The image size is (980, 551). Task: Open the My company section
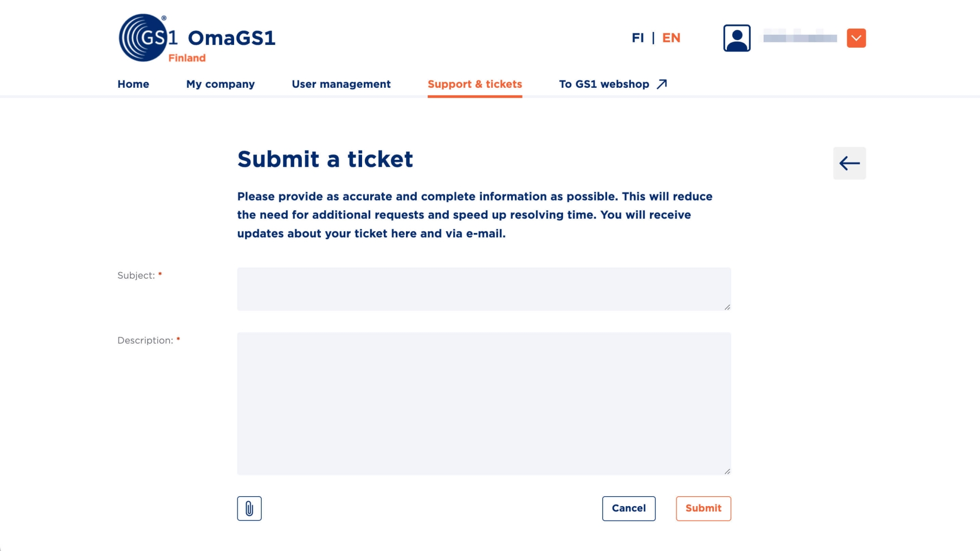click(x=220, y=84)
